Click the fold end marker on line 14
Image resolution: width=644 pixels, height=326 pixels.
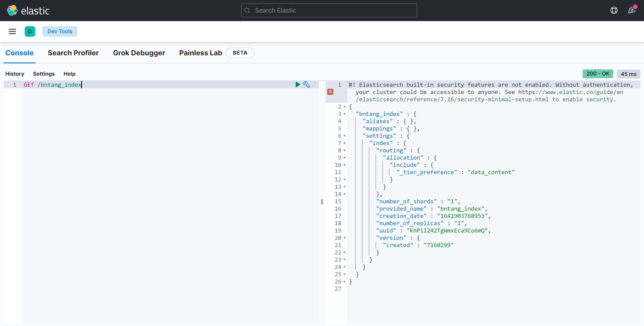345,194
